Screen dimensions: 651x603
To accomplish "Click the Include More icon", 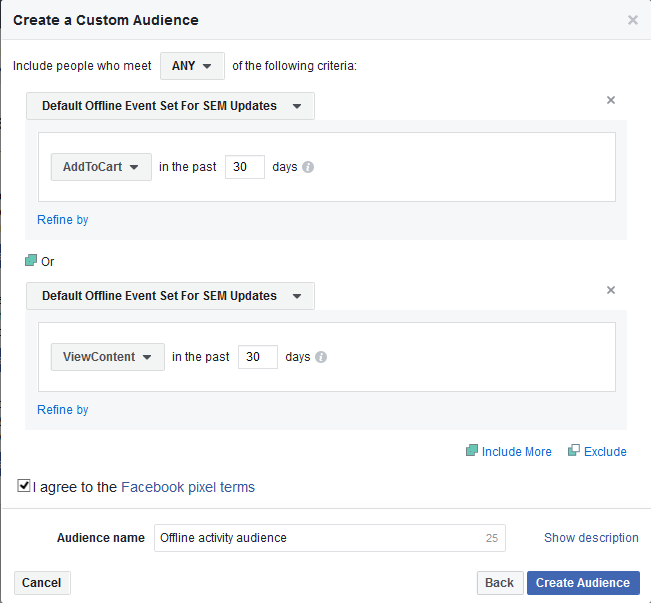I will coord(472,451).
